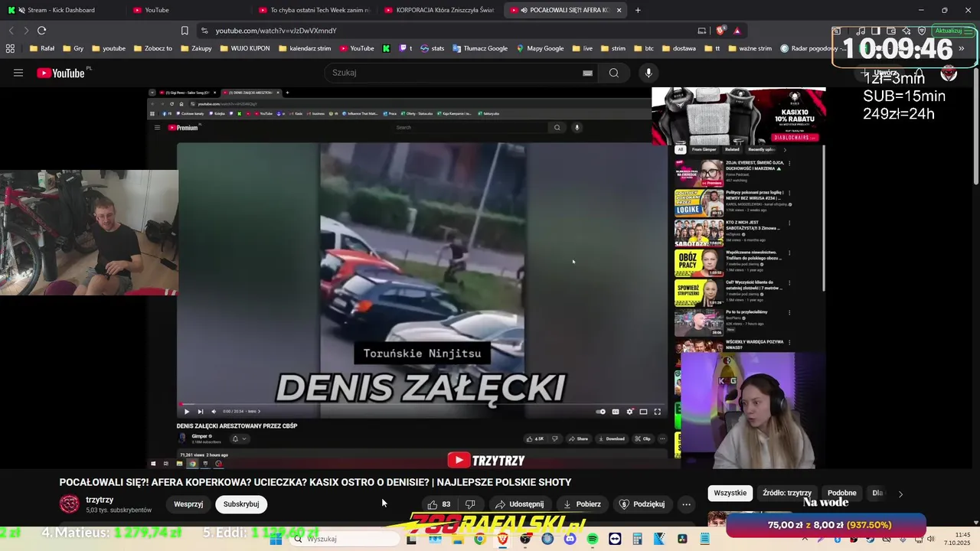
Task: Open Spotify from the taskbar
Action: (593, 539)
